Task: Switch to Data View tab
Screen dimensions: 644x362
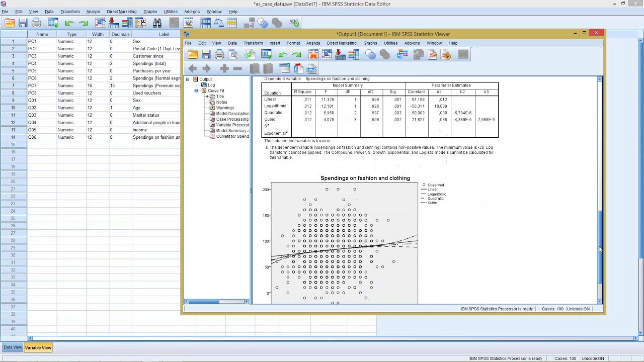Action: [x=13, y=347]
